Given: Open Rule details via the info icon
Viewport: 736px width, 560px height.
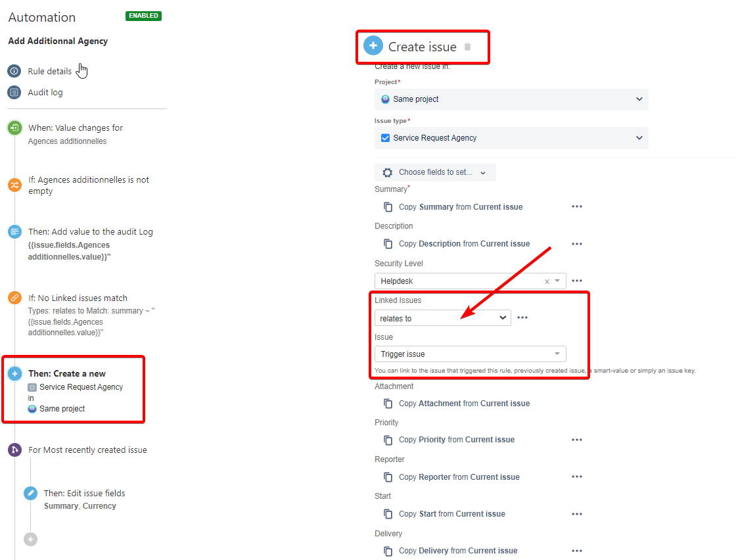Looking at the screenshot, I should pos(14,70).
